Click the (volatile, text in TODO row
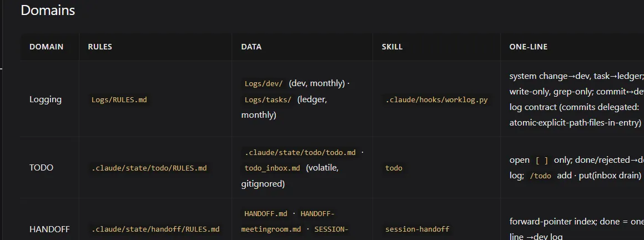This screenshot has height=240, width=644. tap(323, 168)
